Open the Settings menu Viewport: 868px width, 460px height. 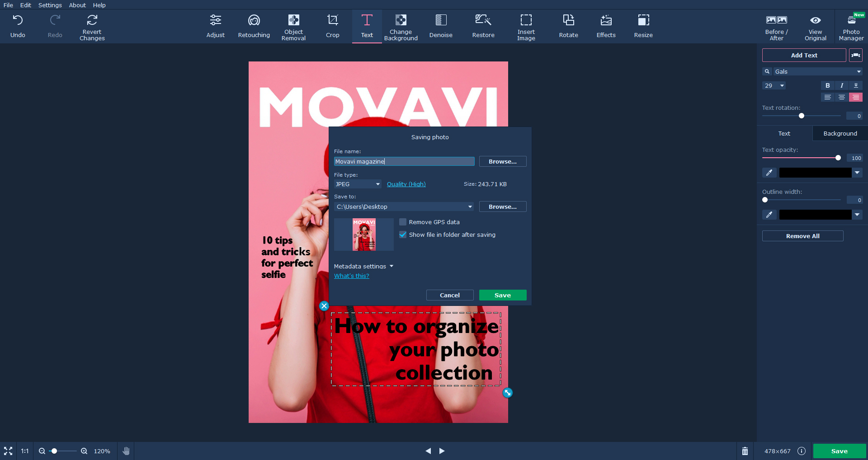click(50, 5)
